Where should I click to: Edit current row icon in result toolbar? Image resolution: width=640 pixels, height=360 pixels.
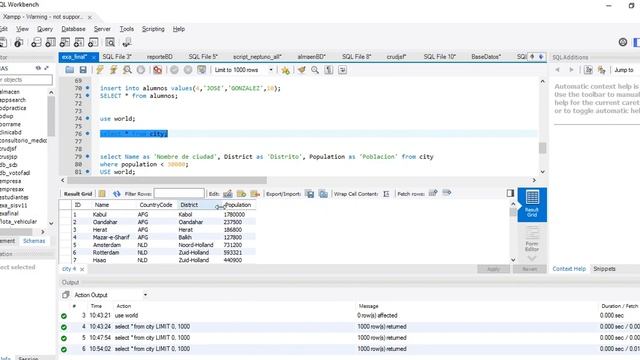coord(228,193)
